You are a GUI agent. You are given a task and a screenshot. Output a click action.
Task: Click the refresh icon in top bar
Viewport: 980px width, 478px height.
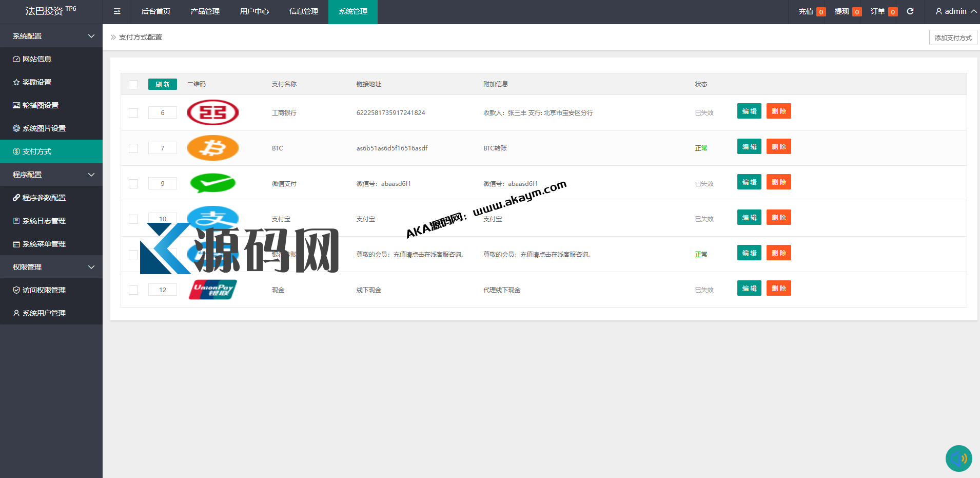click(910, 11)
